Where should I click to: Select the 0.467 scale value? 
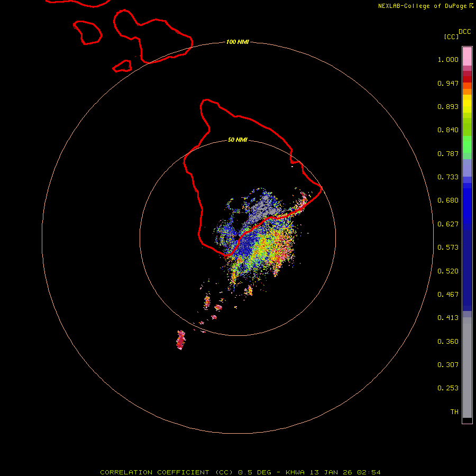click(x=448, y=295)
